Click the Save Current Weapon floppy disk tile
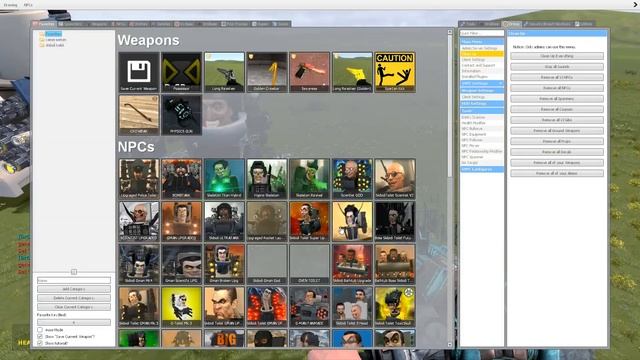 [139, 72]
